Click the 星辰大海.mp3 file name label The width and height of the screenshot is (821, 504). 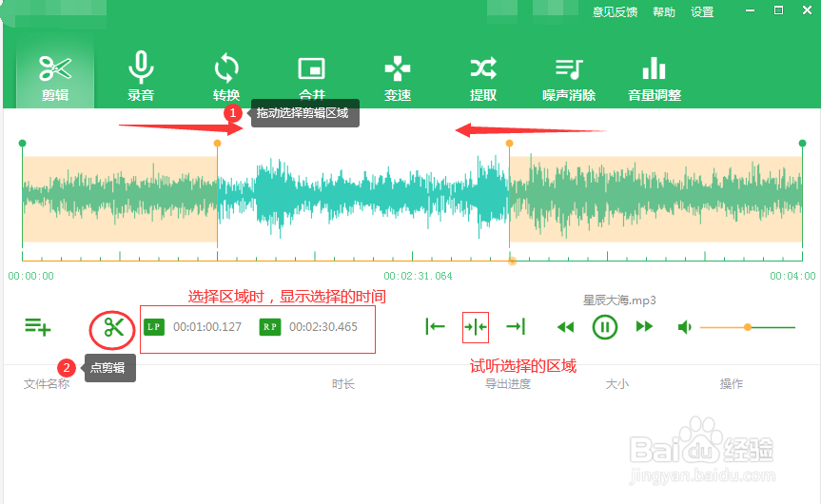pos(619,300)
